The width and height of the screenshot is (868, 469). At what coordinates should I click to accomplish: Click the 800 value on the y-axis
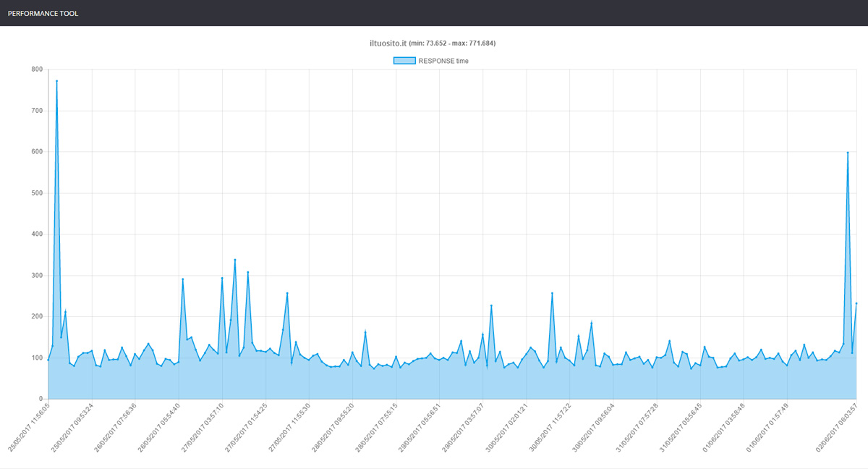pos(37,69)
